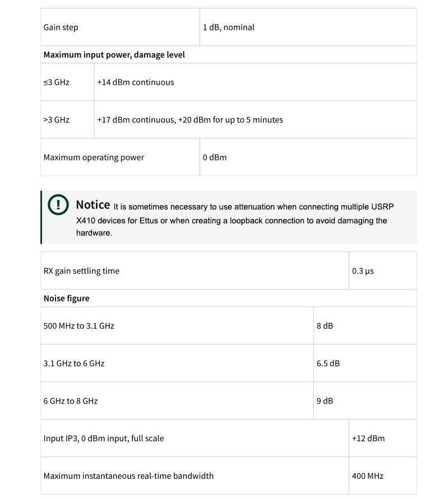Screen dimensions: 448x499
Task: Select the "Maximum input power, damage level" header
Action: 114,55
